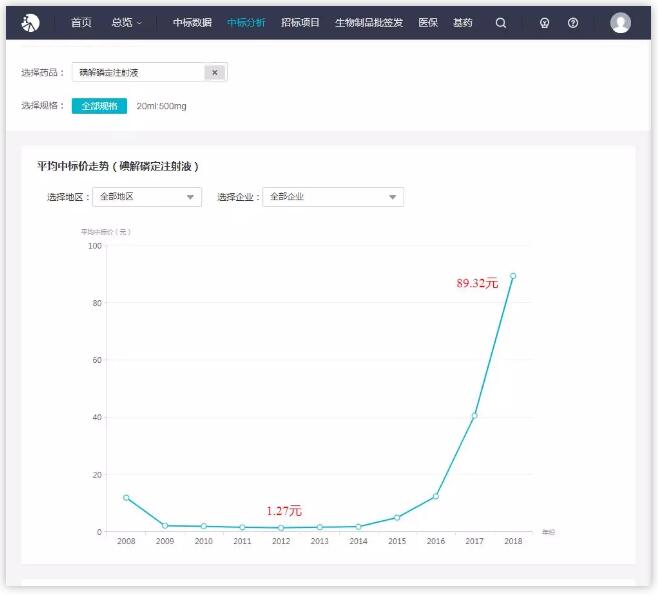Navigate to 招标项目
658x595 pixels.
coord(300,22)
